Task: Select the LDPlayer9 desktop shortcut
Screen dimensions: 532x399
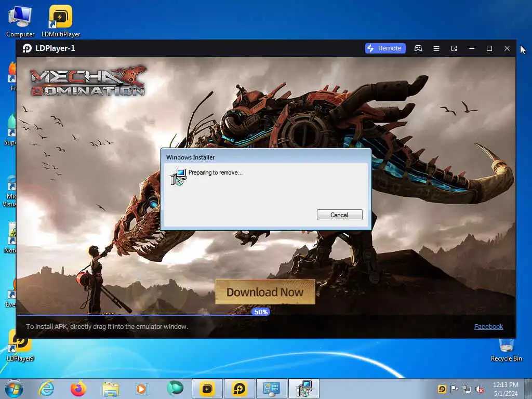Action: (x=20, y=346)
